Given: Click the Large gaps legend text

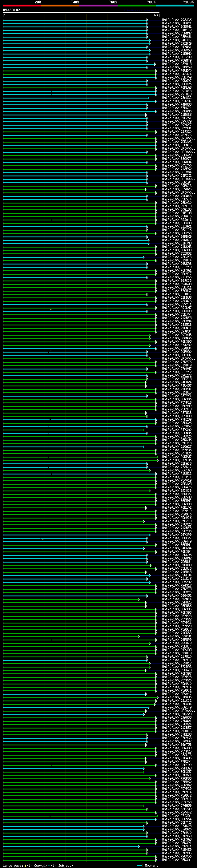Looking at the screenshot, I should click(x=38, y=866).
